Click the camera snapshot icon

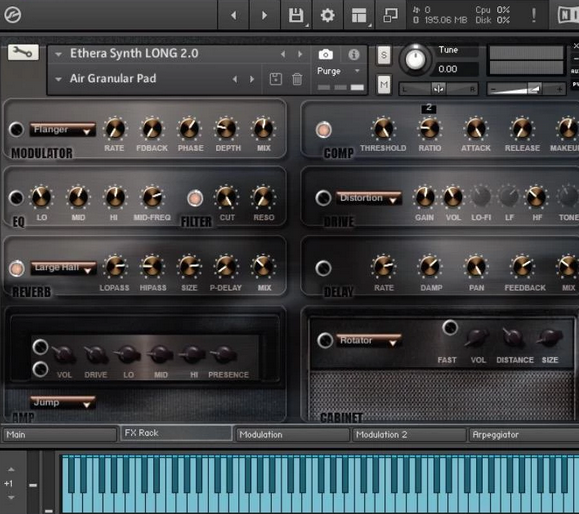(x=325, y=55)
